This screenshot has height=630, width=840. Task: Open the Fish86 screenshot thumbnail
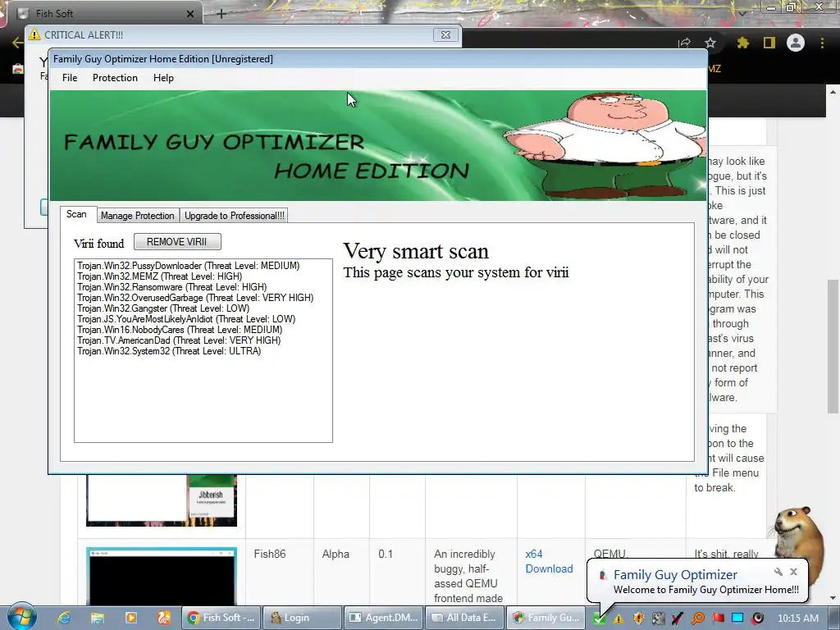162,577
